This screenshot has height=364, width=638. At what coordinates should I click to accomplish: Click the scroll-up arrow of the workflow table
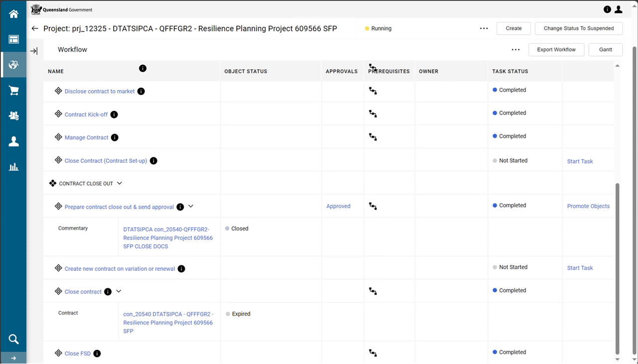click(x=618, y=66)
